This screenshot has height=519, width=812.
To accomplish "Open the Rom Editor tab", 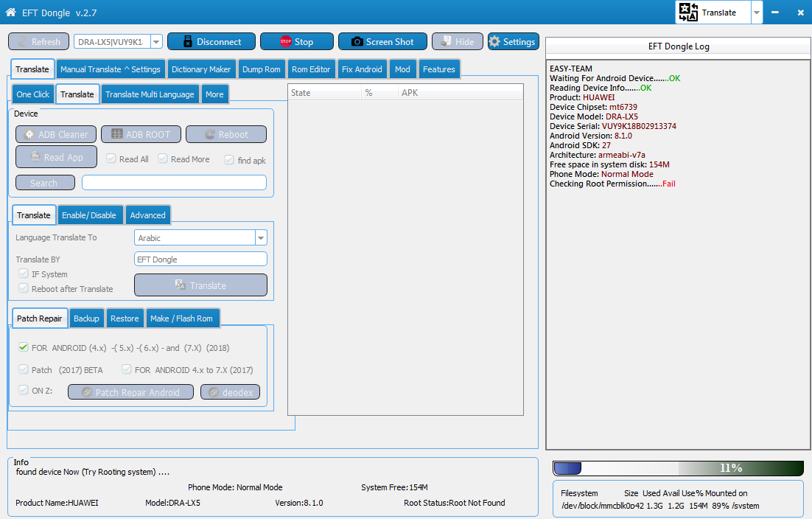I will pyautogui.click(x=311, y=69).
